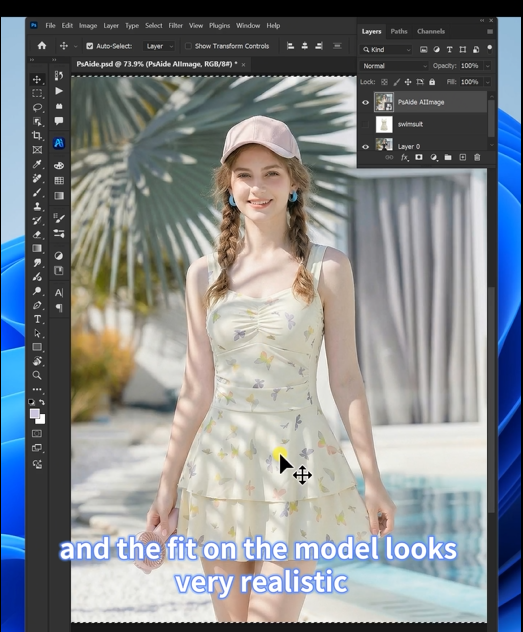Image resolution: width=523 pixels, height=632 pixels.
Task: Click the foreground color swatch
Action: (x=35, y=414)
